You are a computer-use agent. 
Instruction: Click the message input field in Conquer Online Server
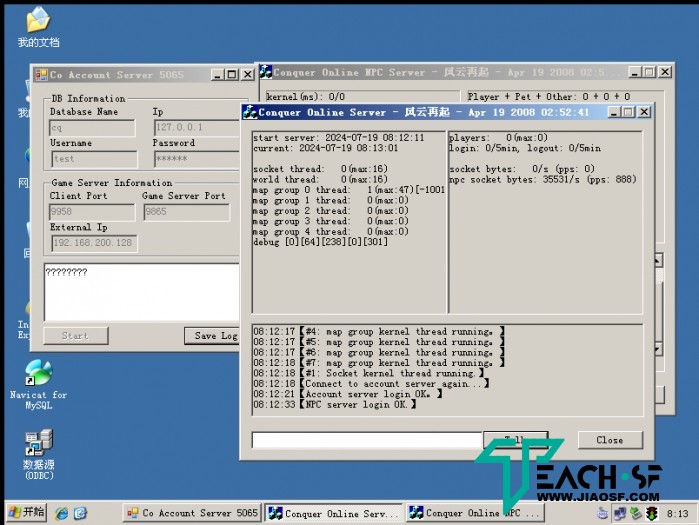367,440
